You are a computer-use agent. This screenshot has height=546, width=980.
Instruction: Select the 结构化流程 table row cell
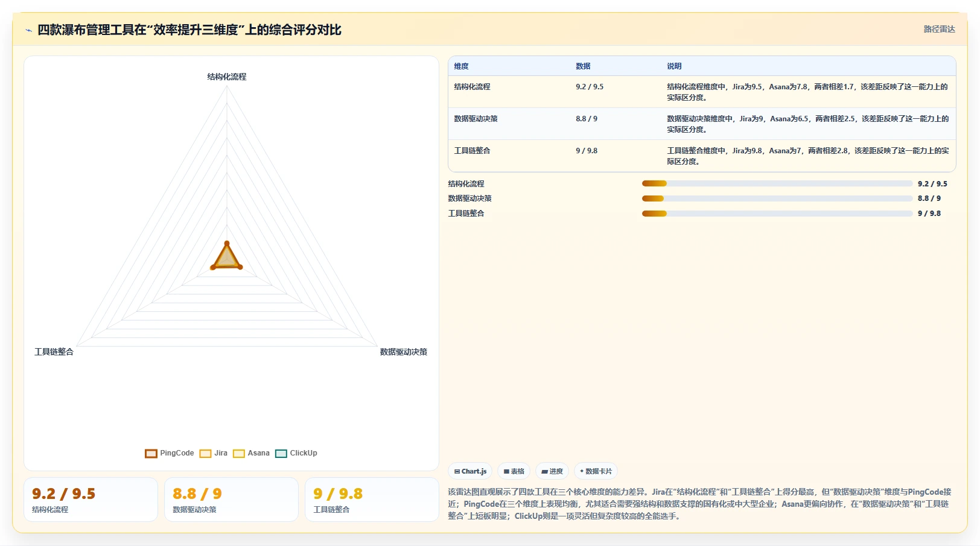point(472,87)
